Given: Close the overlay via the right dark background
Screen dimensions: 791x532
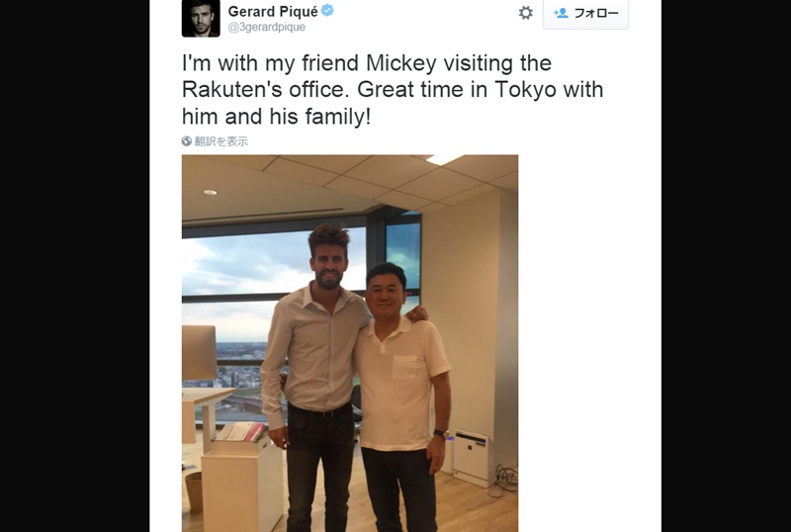Looking at the screenshot, I should pyautogui.click(x=726, y=266).
